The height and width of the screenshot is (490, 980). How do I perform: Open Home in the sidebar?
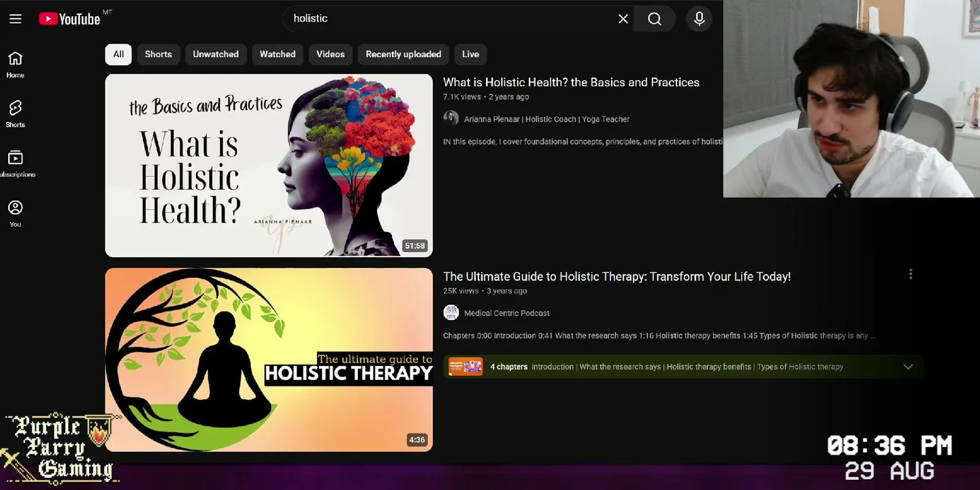[x=15, y=65]
